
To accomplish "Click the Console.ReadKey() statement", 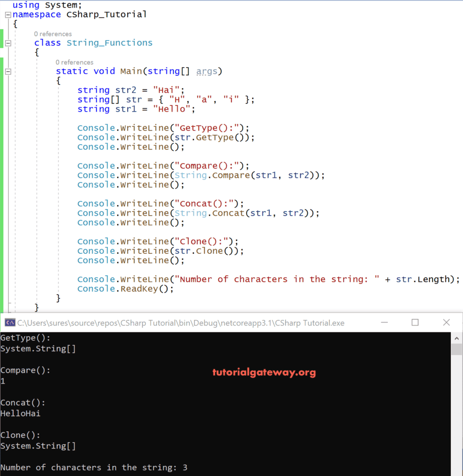I will (x=125, y=289).
